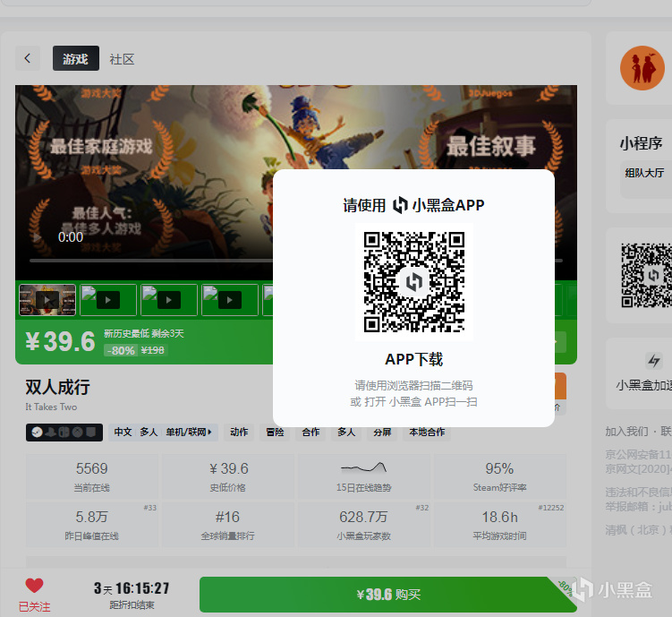This screenshot has height=617, width=672.
Task: Click the 清枫（北京） footer text
Action: tap(639, 530)
